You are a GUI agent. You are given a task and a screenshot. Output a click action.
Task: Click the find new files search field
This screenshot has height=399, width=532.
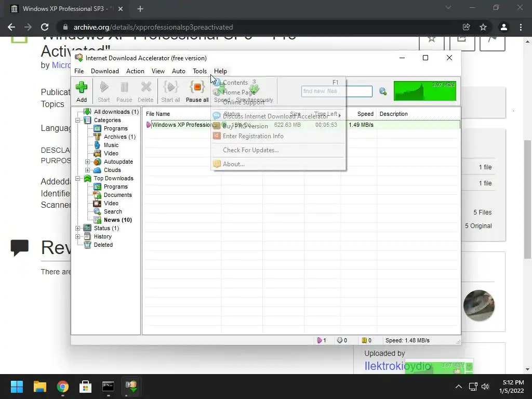(337, 91)
